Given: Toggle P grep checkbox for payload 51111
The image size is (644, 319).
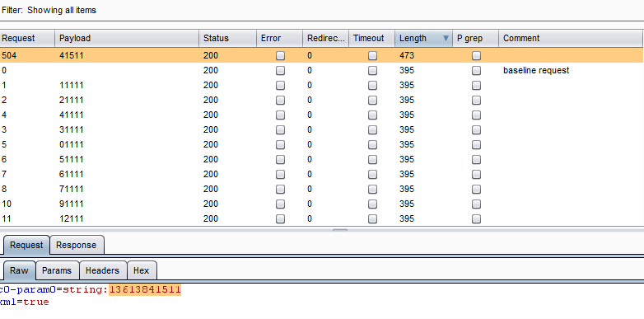Looking at the screenshot, I should click(x=477, y=159).
